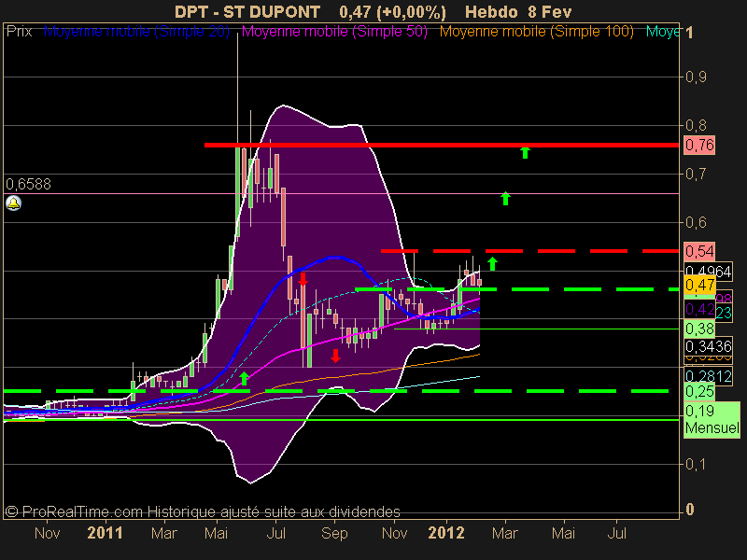
Task: Click the purple 0,42 price tag
Action: [699, 310]
